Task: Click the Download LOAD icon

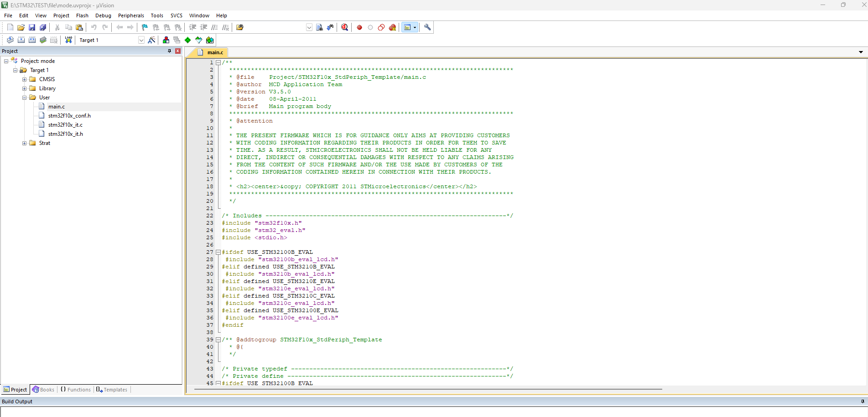Action: [68, 40]
